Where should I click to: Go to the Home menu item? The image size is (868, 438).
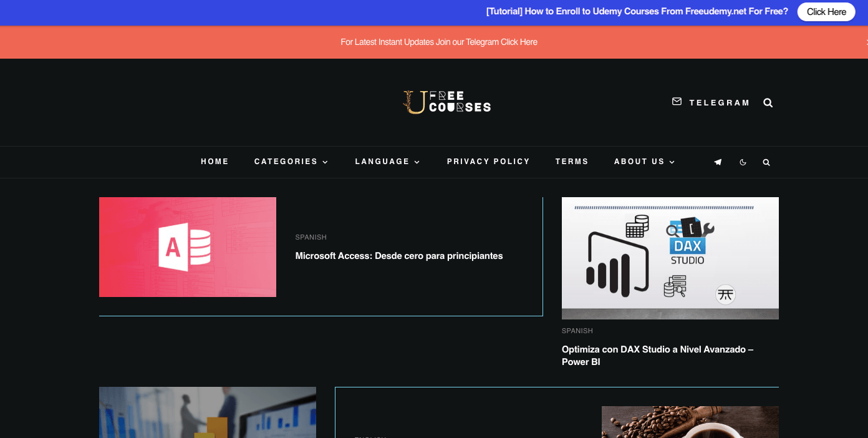(215, 162)
